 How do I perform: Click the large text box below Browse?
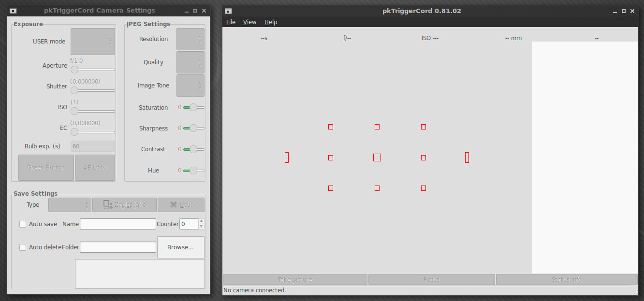pos(140,274)
